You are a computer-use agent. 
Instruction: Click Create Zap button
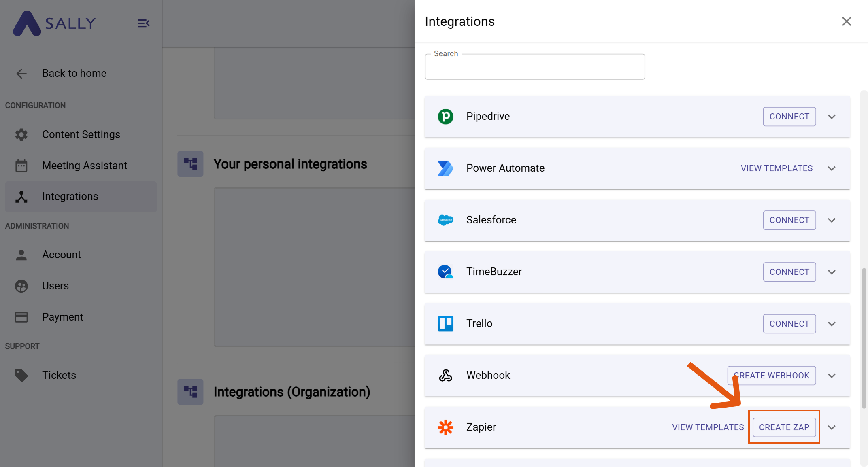[784, 427]
